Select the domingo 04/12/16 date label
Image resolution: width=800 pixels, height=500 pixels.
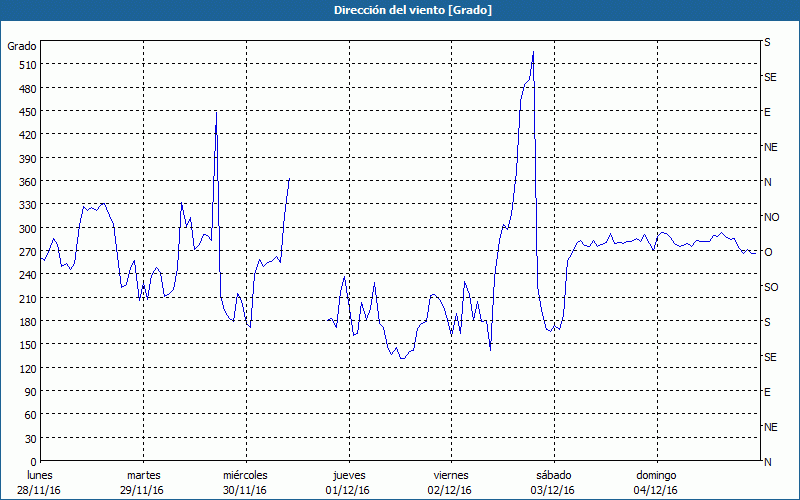(x=656, y=483)
